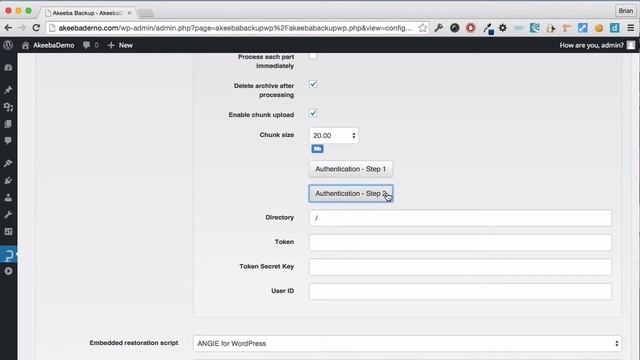Open the Users sidebar icon
640x360 pixels.
8,198
